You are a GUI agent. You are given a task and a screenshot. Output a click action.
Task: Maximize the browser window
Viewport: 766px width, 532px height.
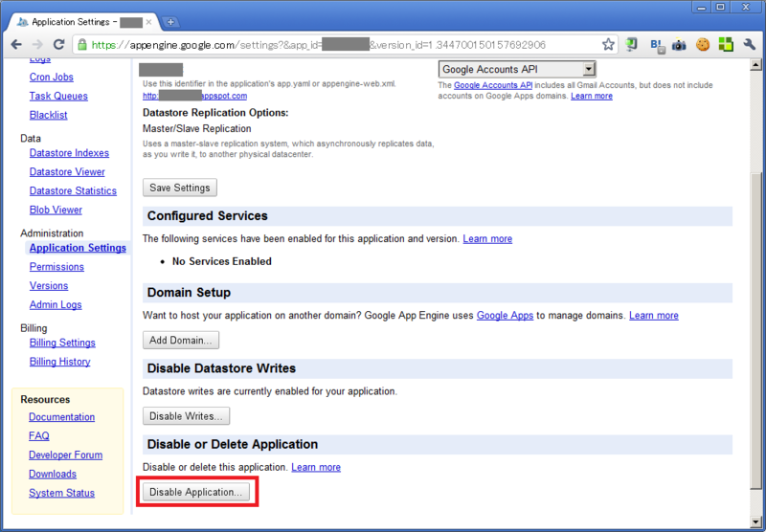point(721,7)
